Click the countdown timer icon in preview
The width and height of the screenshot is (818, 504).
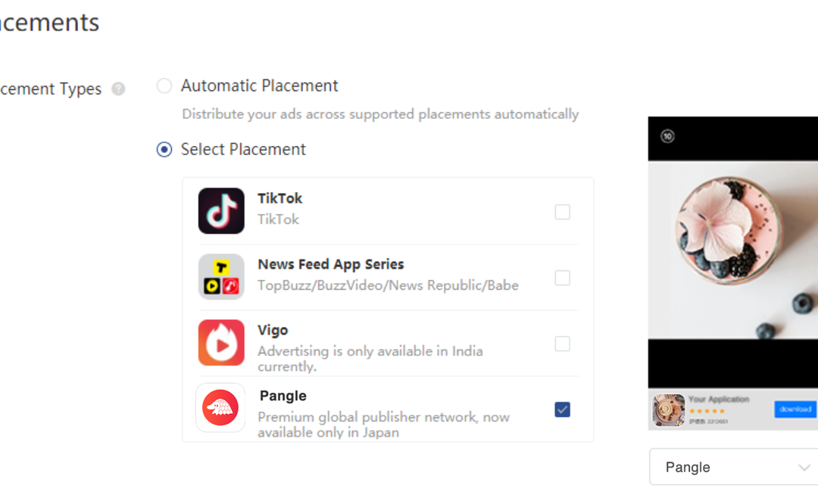[x=667, y=136]
